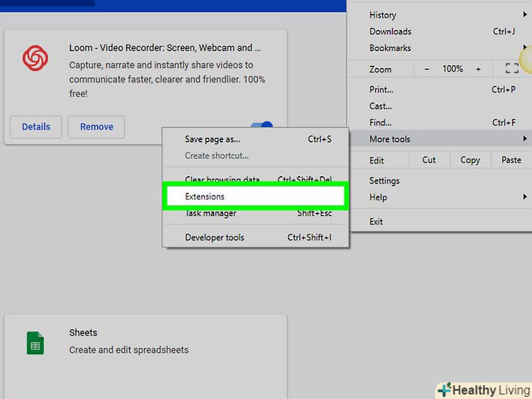532x399 pixels.
Task: Select Save page as... option
Action: click(x=256, y=139)
